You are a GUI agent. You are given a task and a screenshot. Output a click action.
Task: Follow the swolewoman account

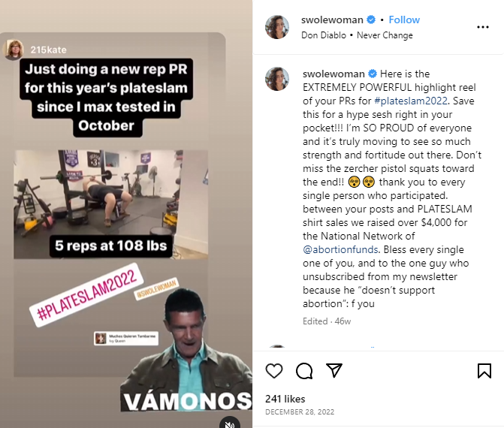(404, 20)
